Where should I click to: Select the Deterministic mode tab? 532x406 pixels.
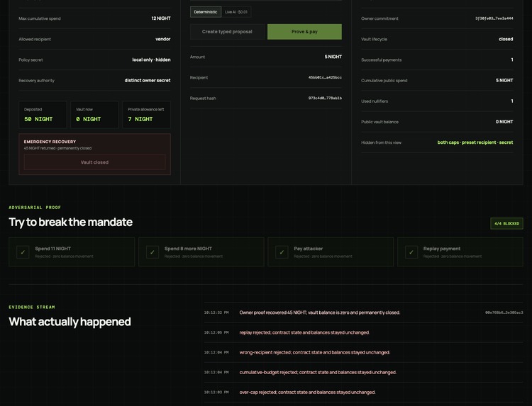(x=206, y=12)
